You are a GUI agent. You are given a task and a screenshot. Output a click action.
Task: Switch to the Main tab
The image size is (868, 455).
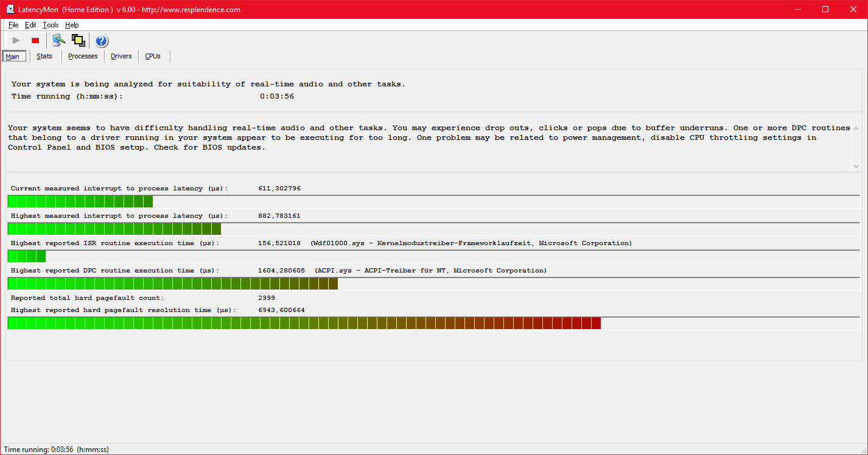tap(13, 57)
